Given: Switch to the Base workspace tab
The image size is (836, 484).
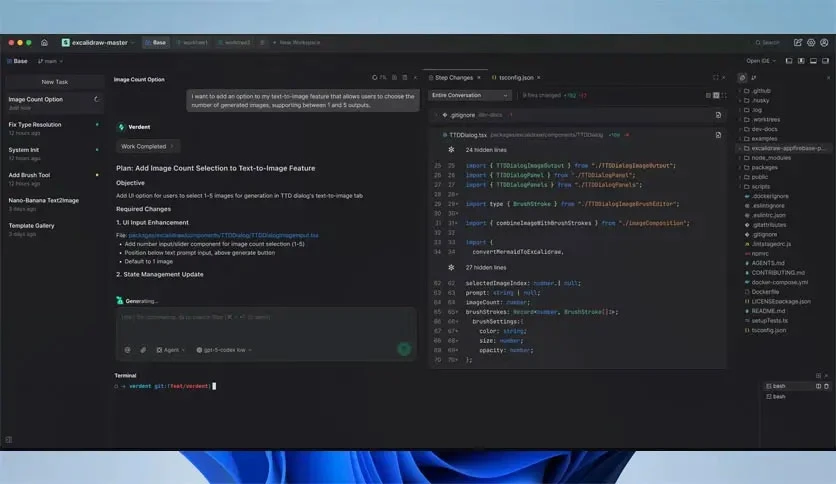Looking at the screenshot, I should [x=156, y=43].
